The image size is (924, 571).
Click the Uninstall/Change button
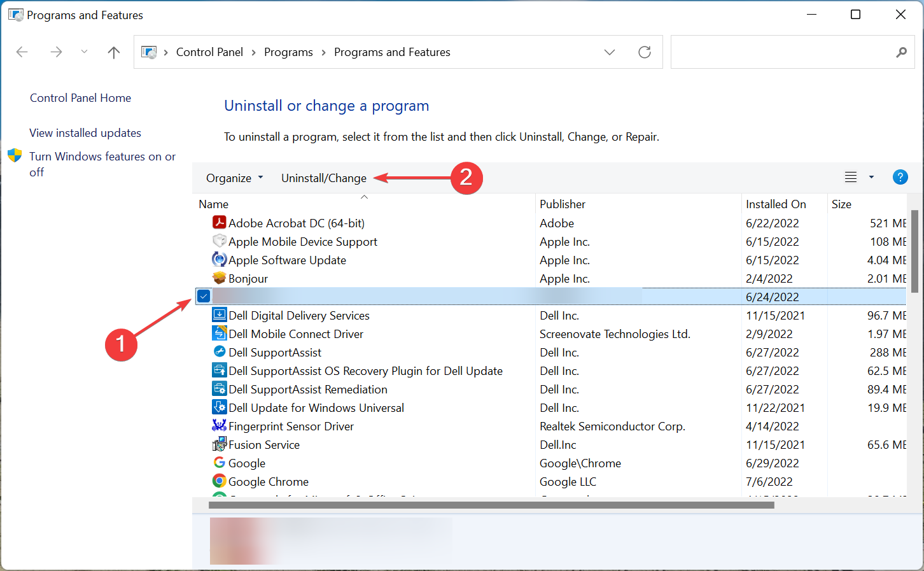pyautogui.click(x=324, y=178)
